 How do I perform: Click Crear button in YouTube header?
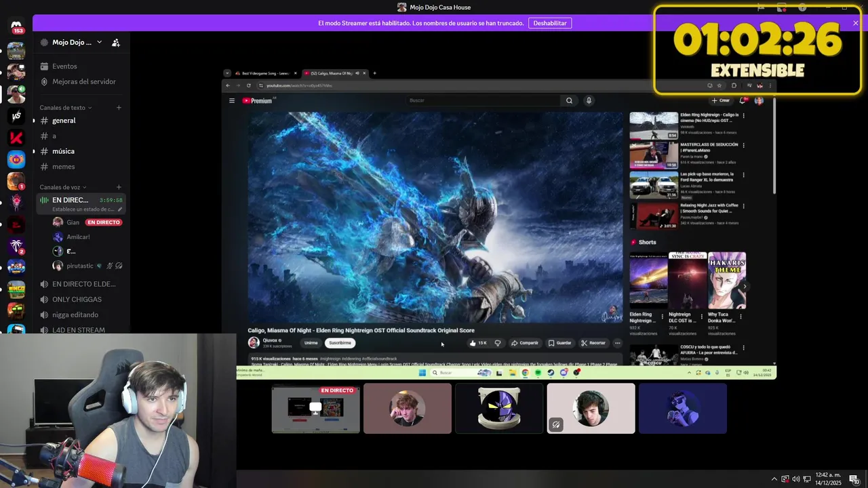point(721,100)
